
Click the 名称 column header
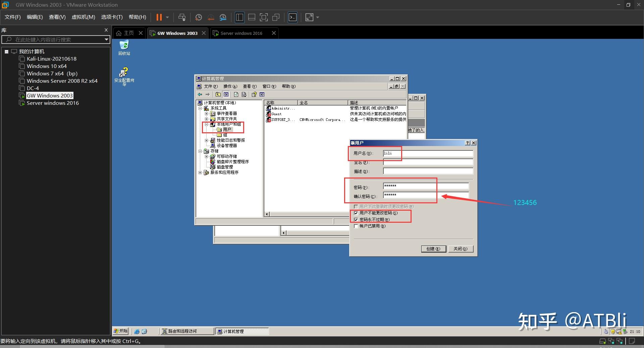point(281,102)
